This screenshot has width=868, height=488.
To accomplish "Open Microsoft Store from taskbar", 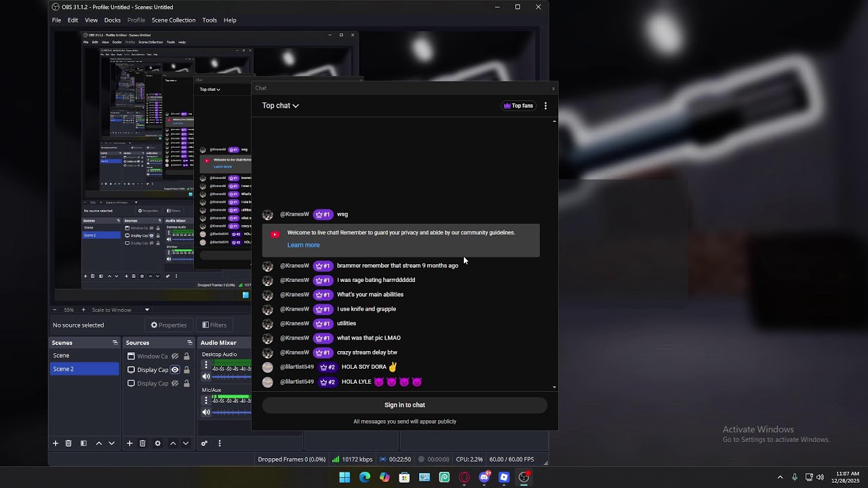I will (404, 477).
